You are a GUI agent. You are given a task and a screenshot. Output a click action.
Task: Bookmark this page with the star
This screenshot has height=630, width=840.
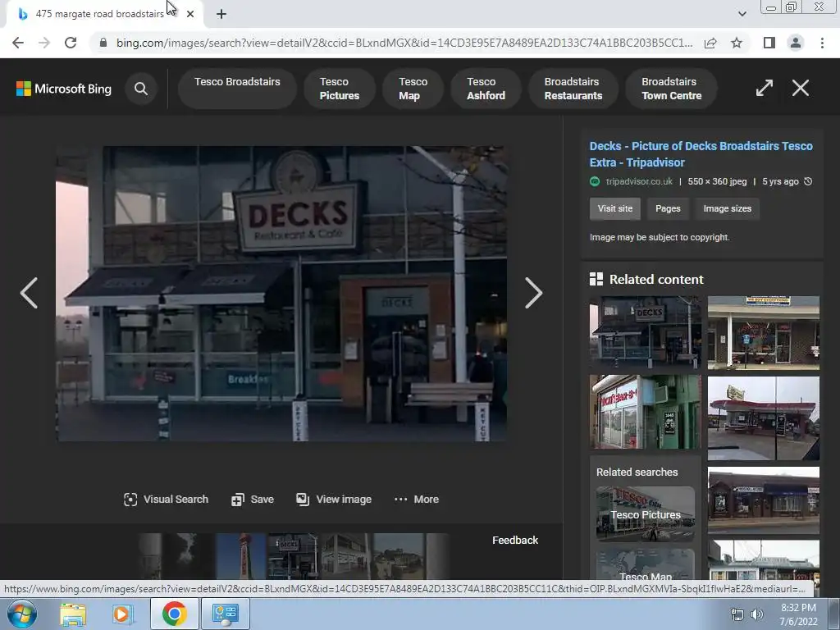(x=737, y=43)
